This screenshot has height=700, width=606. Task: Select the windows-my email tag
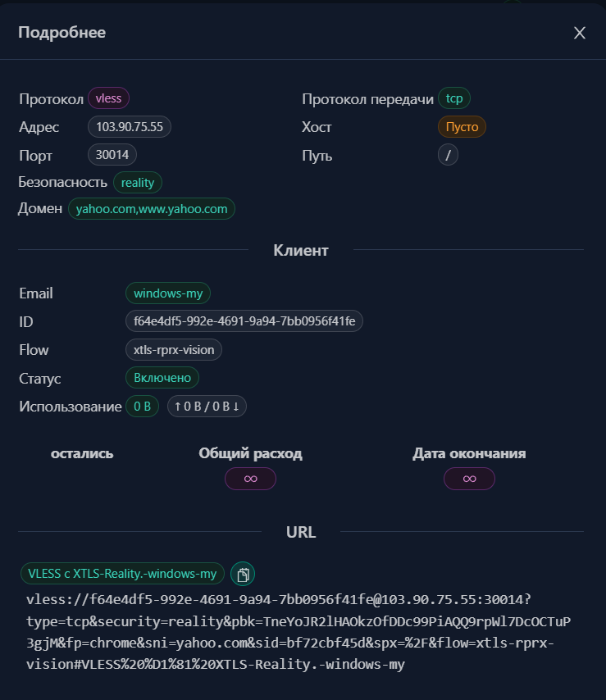tap(168, 293)
